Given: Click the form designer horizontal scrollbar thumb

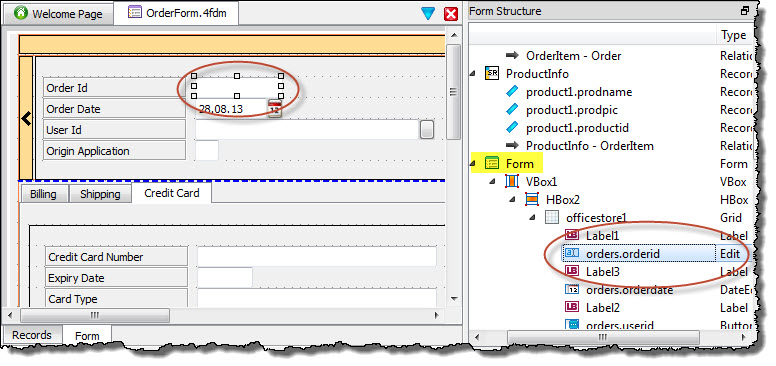Looking at the screenshot, I should click(x=95, y=315).
